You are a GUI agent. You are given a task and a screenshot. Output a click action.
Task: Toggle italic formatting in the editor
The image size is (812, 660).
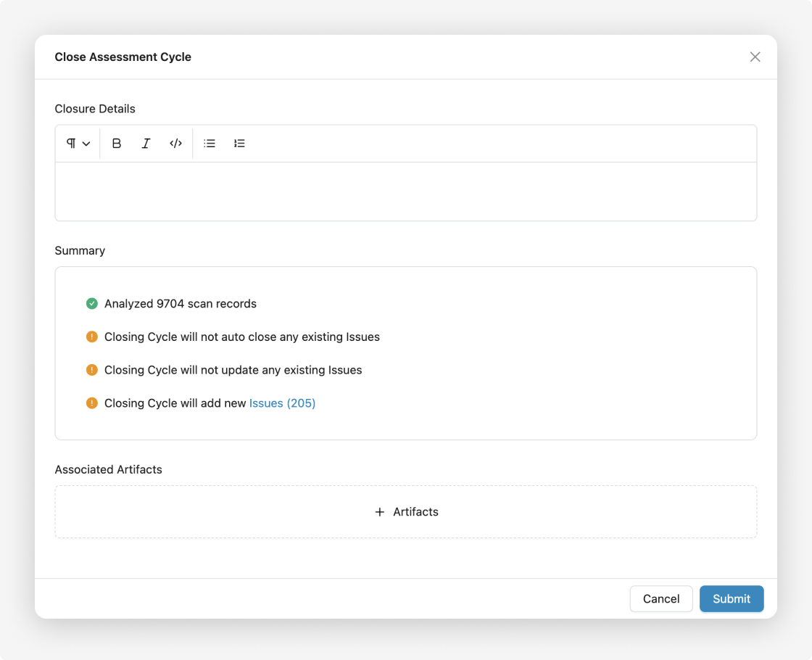tap(146, 144)
